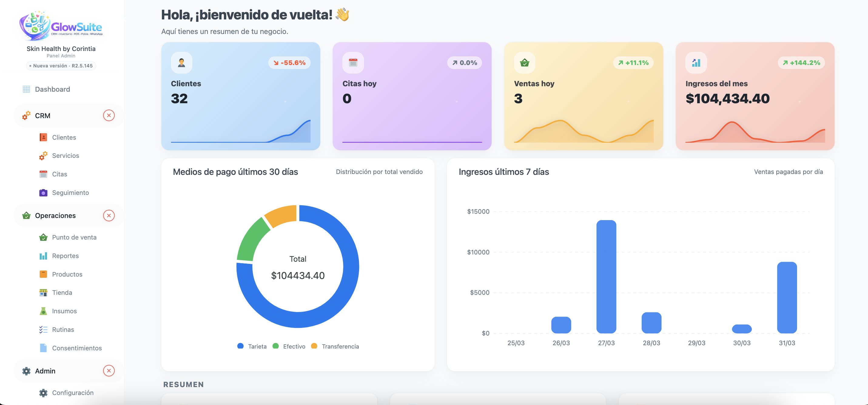Click the Nueva versión R2.5.145 badge
The image size is (868, 405).
[61, 66]
